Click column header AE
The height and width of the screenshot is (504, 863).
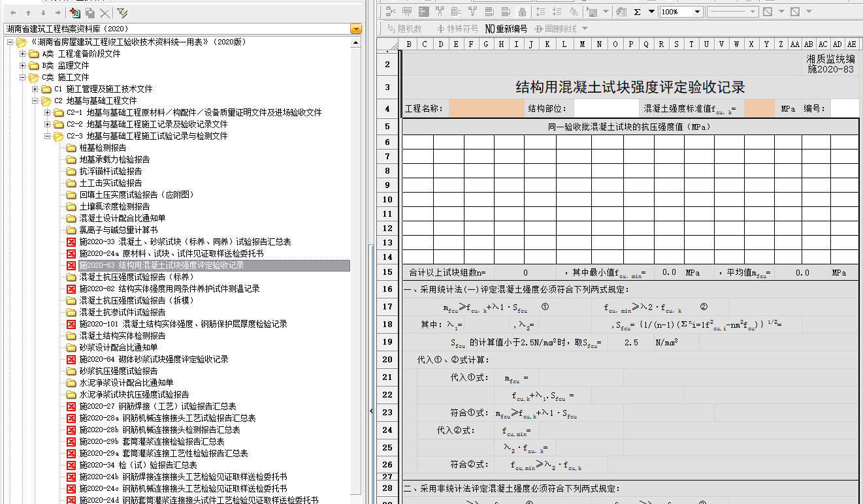851,44
